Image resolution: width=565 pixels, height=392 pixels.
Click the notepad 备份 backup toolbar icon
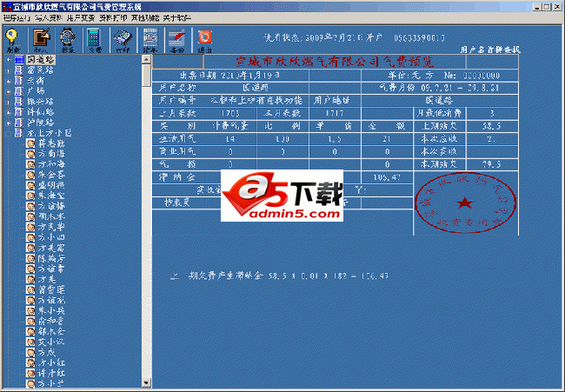177,40
